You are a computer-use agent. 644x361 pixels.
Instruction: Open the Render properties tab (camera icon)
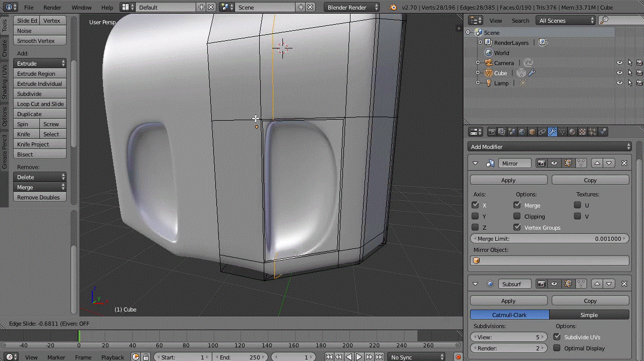point(492,132)
